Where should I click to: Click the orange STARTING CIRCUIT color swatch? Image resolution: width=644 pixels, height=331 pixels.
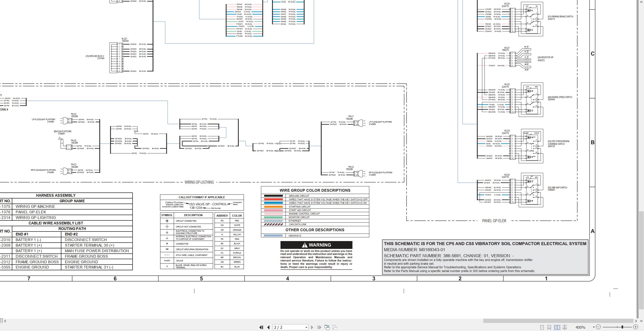pos(273,207)
